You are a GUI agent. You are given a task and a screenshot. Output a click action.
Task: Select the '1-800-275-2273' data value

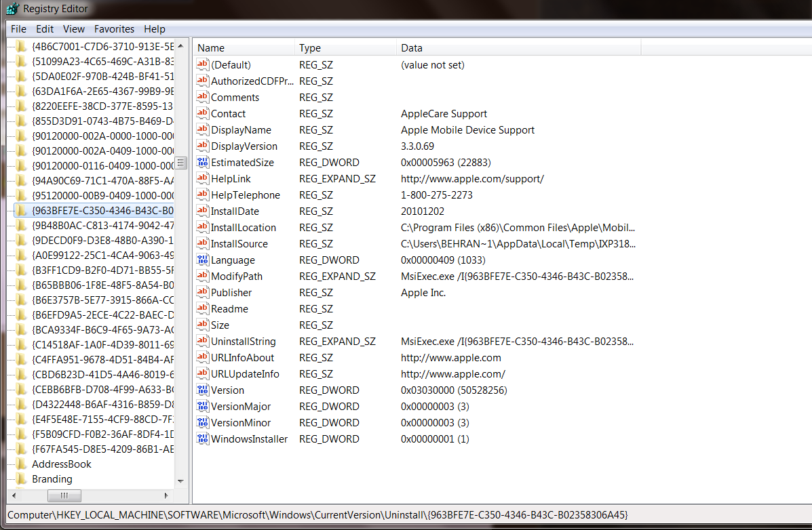437,195
